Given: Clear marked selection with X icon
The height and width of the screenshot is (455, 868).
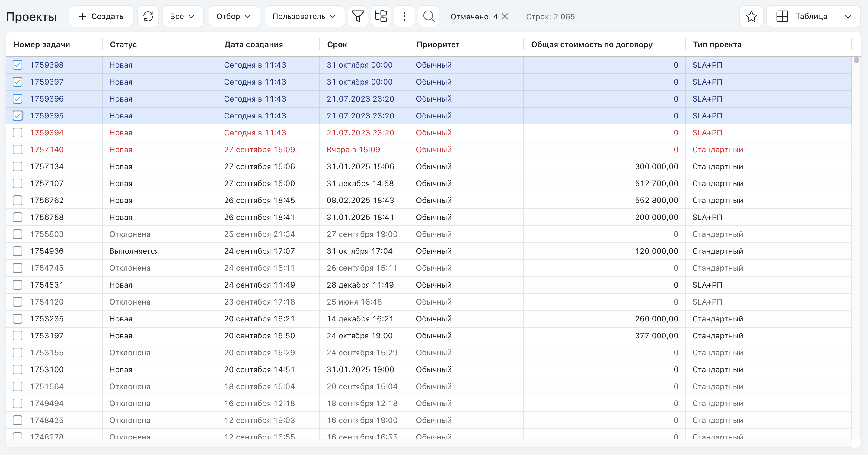Looking at the screenshot, I should pyautogui.click(x=505, y=16).
